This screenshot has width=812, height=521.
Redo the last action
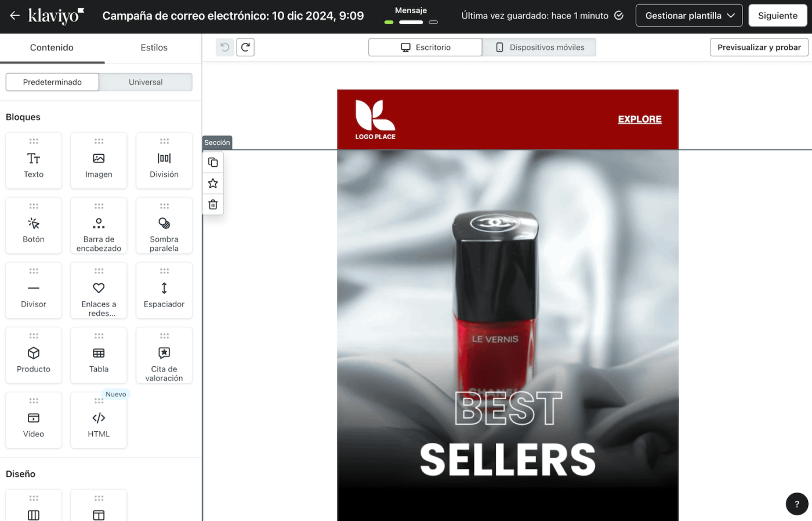(x=245, y=48)
